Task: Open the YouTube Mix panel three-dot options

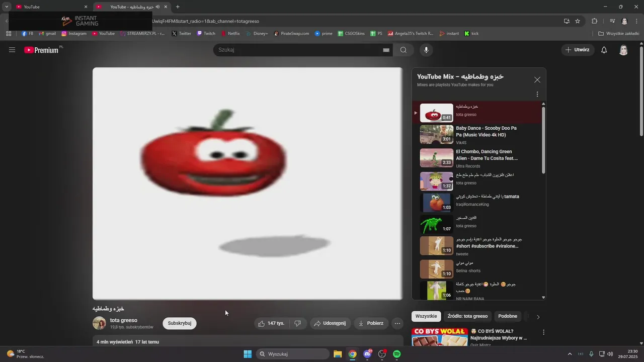Action: tap(537, 95)
